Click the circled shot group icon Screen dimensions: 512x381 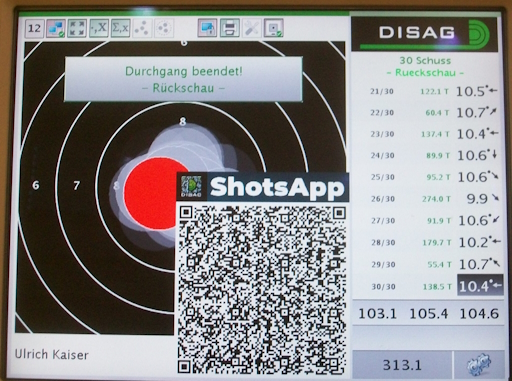tap(163, 28)
